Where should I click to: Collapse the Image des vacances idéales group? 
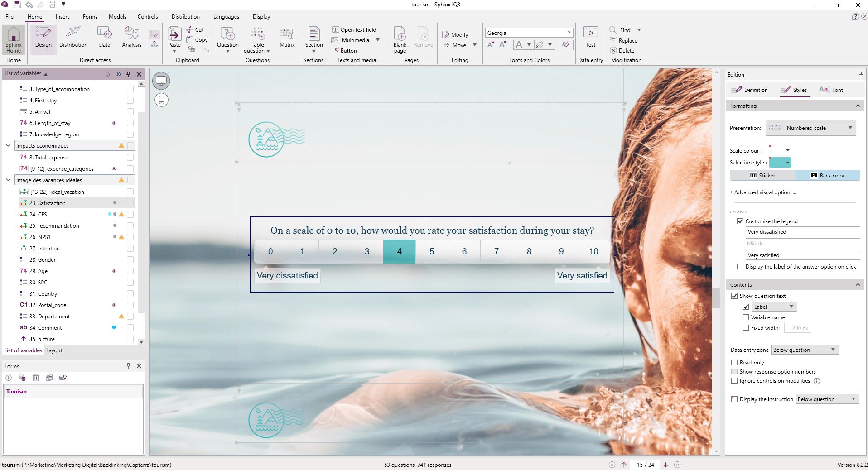click(8, 180)
